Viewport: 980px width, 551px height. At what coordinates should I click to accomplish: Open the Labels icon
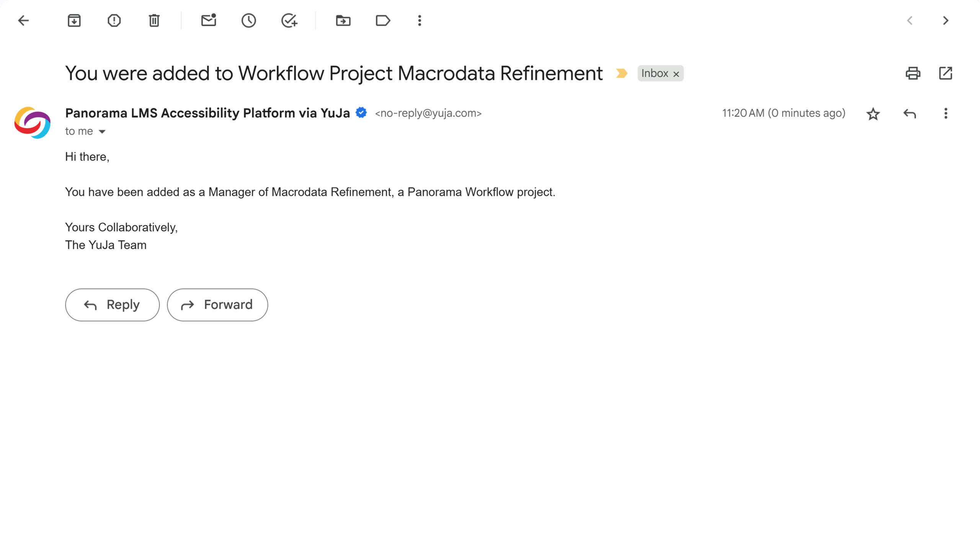tap(383, 21)
